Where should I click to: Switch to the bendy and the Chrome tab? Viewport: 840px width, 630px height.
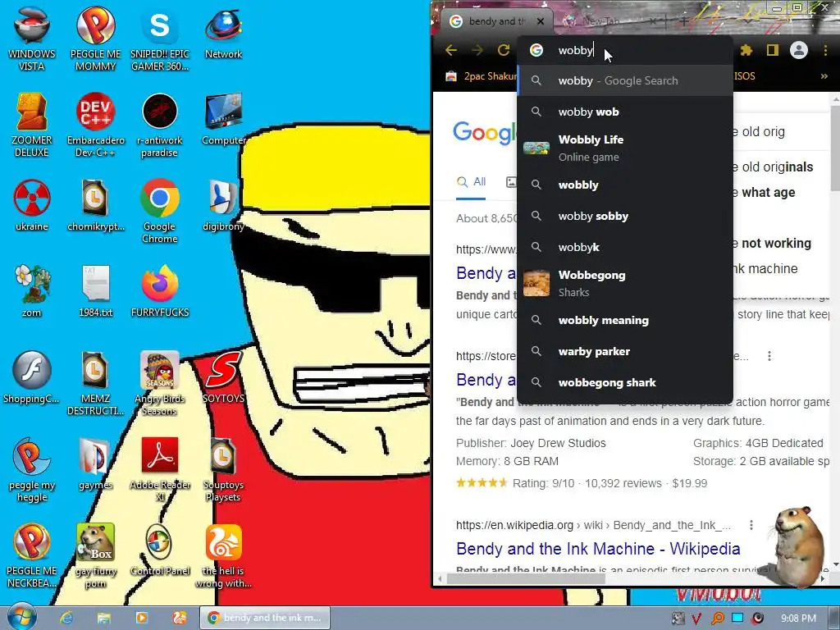coord(495,21)
